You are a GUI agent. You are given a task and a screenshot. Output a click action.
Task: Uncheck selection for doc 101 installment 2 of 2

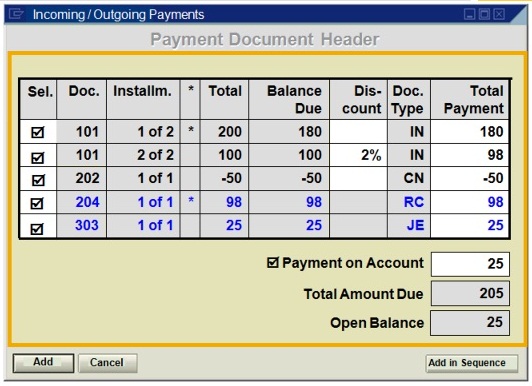click(37, 157)
